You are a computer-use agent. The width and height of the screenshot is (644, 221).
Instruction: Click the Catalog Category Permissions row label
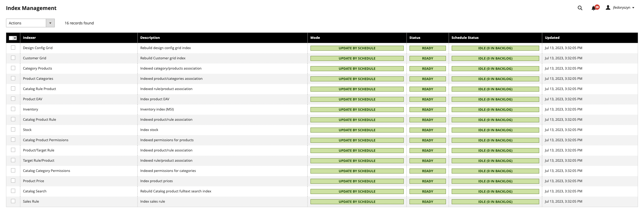point(46,171)
